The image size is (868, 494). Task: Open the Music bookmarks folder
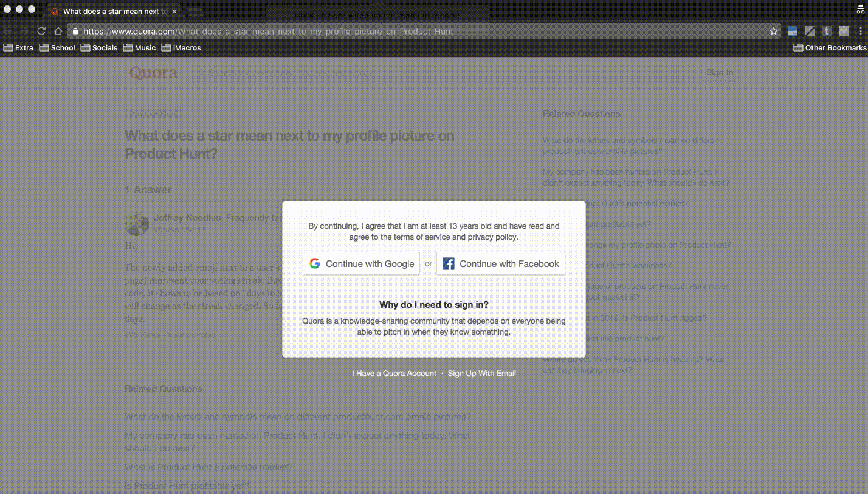pos(139,47)
